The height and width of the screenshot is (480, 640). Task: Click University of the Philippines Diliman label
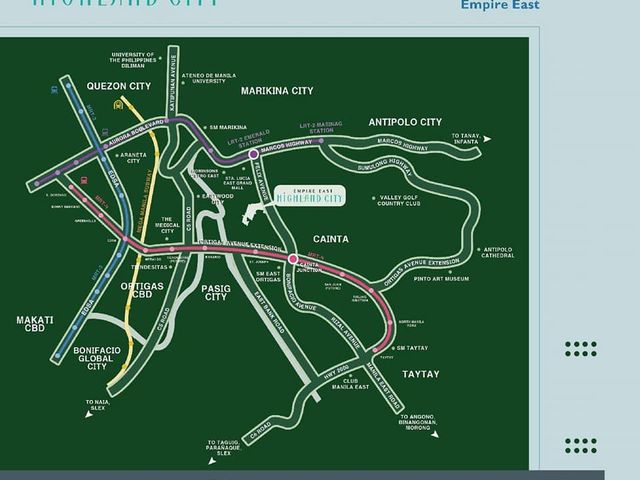133,60
